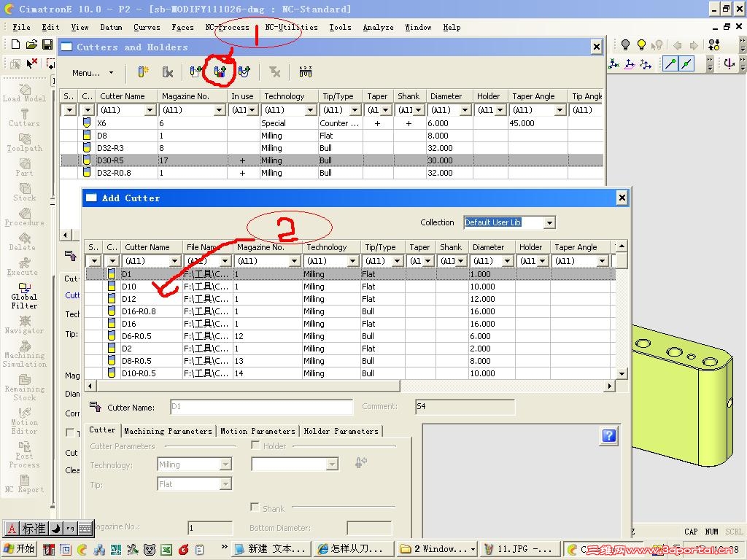The width and height of the screenshot is (747, 560).
Task: Open the Post Process icon
Action: pos(24,455)
